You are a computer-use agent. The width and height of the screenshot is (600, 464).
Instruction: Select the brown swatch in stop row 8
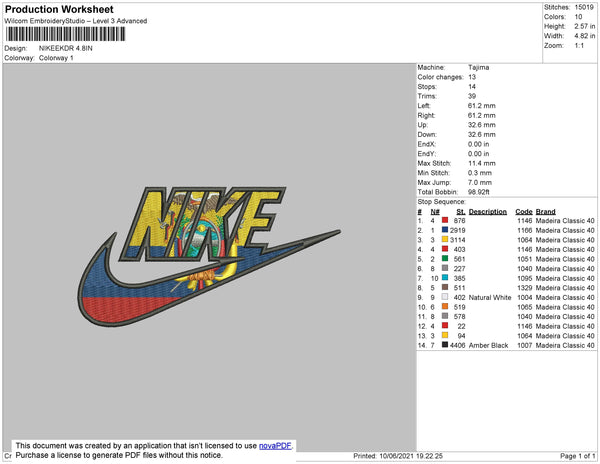pos(445,287)
